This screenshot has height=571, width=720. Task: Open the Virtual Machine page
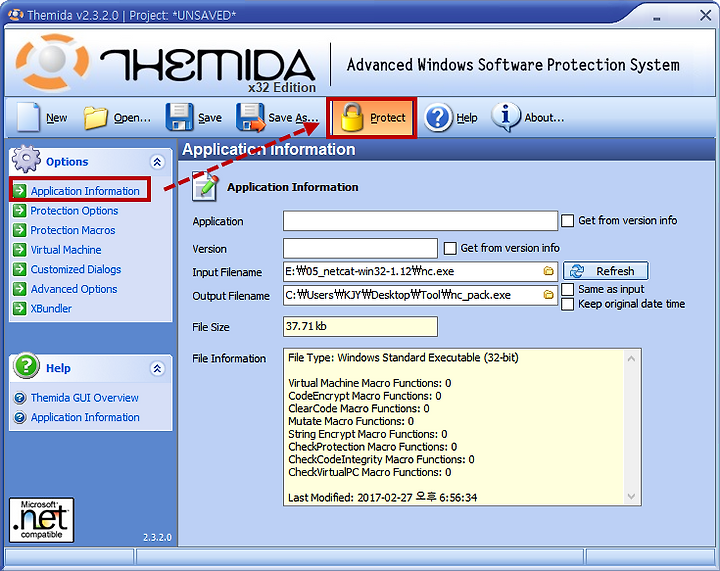coord(66,250)
